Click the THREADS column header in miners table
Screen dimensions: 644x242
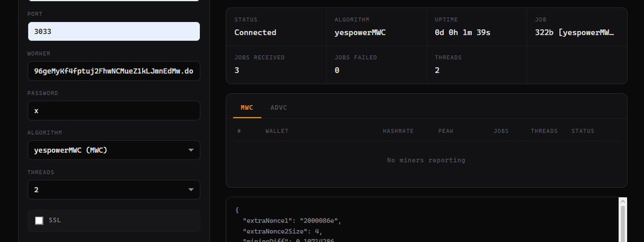(x=544, y=131)
